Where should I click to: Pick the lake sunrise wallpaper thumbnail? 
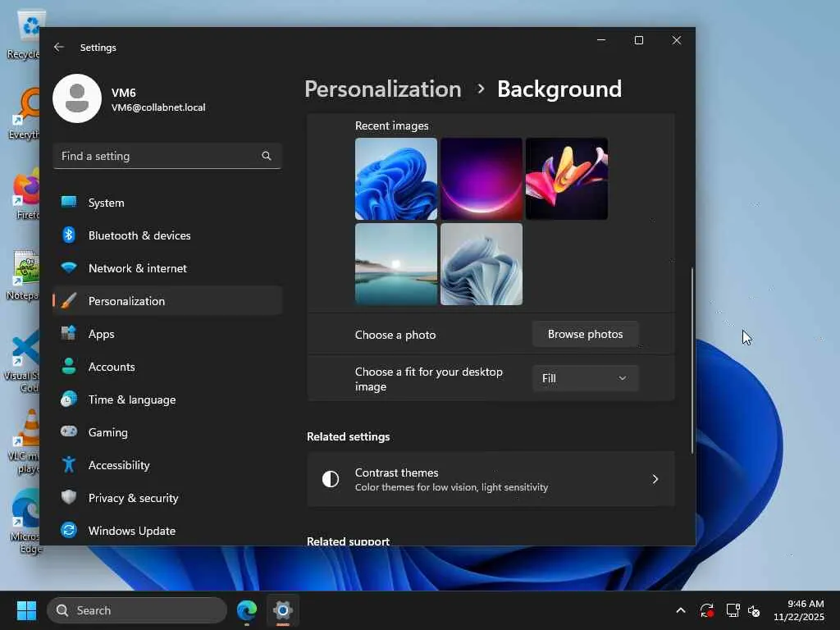pyautogui.click(x=396, y=264)
